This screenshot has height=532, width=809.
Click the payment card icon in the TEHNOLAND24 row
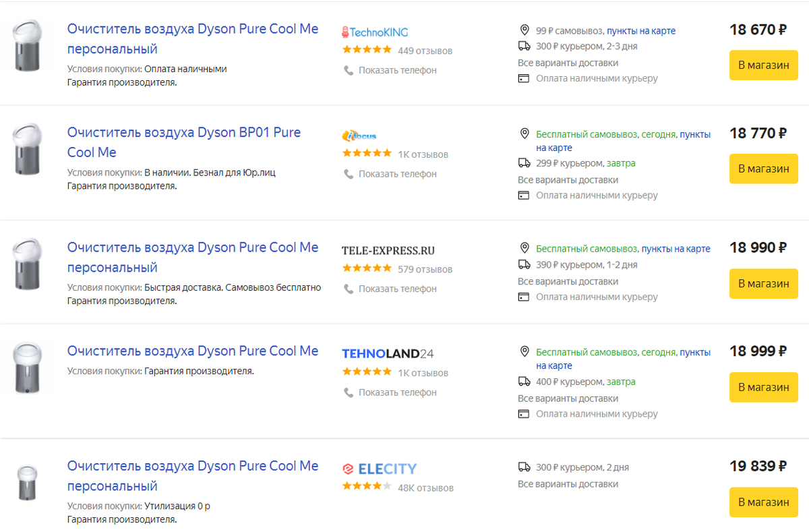click(524, 414)
